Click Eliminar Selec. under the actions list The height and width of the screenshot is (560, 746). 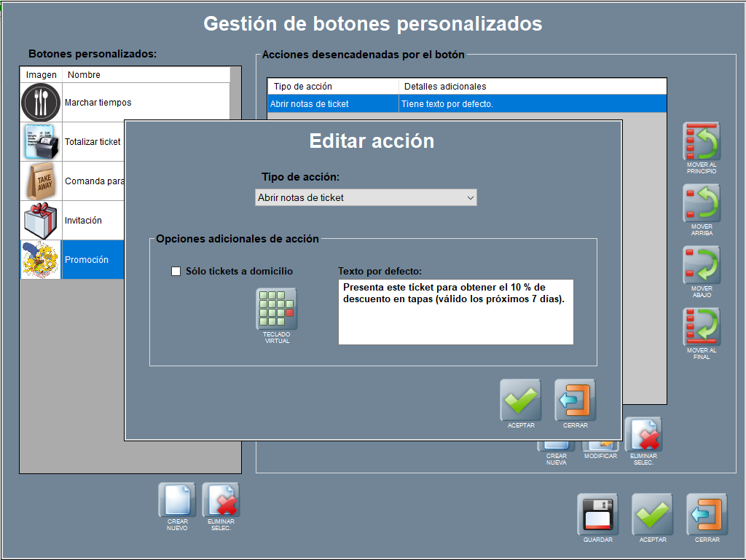click(644, 436)
